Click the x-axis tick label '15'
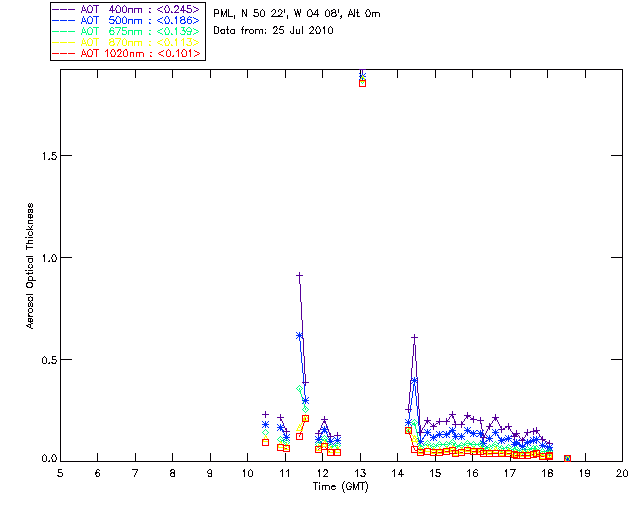640x512 pixels. coord(435,473)
